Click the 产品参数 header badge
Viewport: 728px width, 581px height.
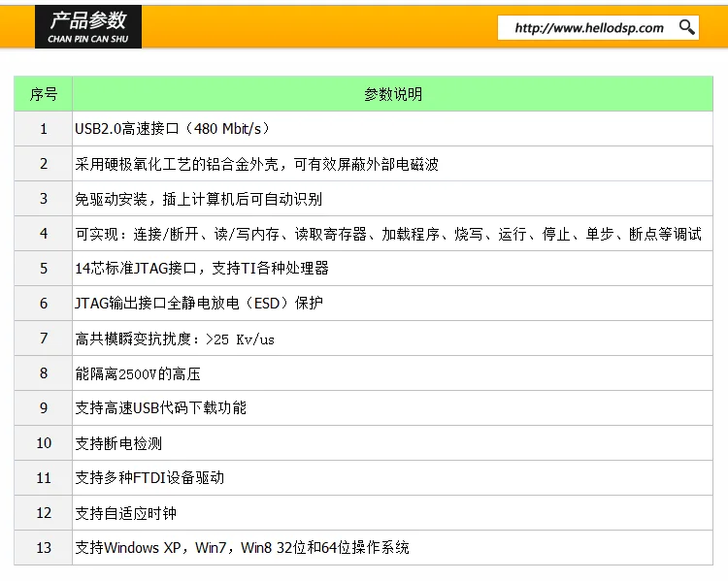88,26
